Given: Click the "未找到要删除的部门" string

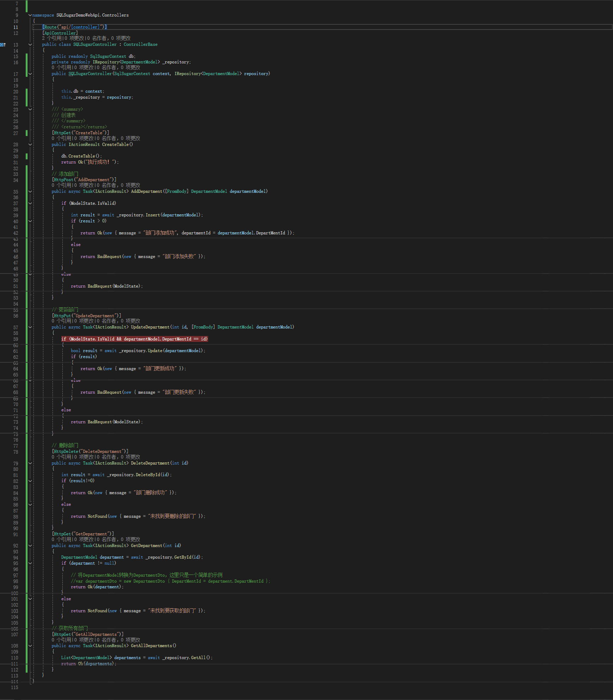Looking at the screenshot, I should 172,516.
